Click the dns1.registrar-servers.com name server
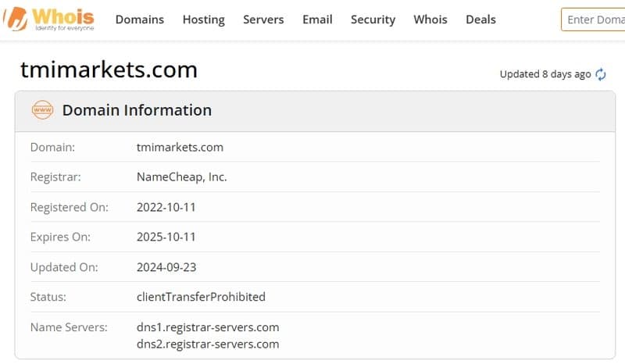Viewport: 625px width, 364px height. click(x=208, y=327)
